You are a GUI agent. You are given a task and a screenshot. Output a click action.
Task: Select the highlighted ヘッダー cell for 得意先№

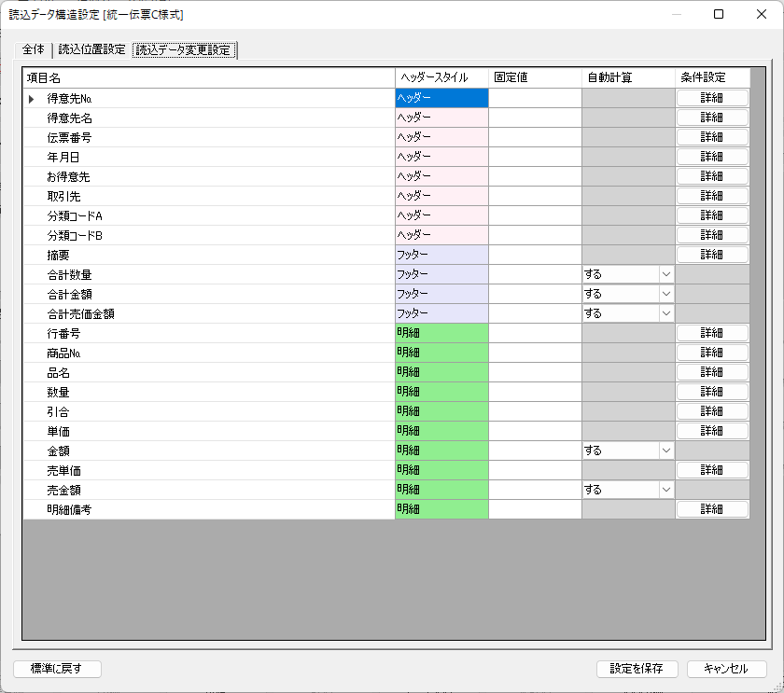(441, 98)
